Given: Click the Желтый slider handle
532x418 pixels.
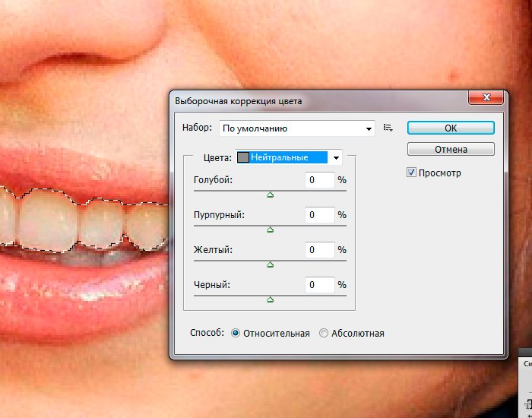Looking at the screenshot, I should coord(270,264).
